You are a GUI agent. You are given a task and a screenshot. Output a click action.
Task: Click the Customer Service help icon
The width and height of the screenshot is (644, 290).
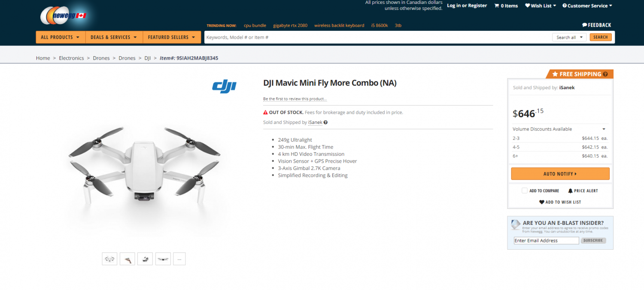[x=565, y=6]
